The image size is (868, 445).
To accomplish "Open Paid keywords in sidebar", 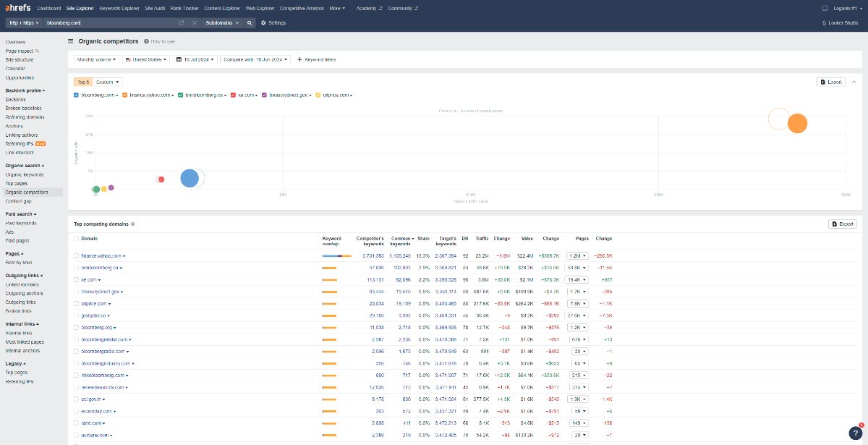I will (21, 223).
